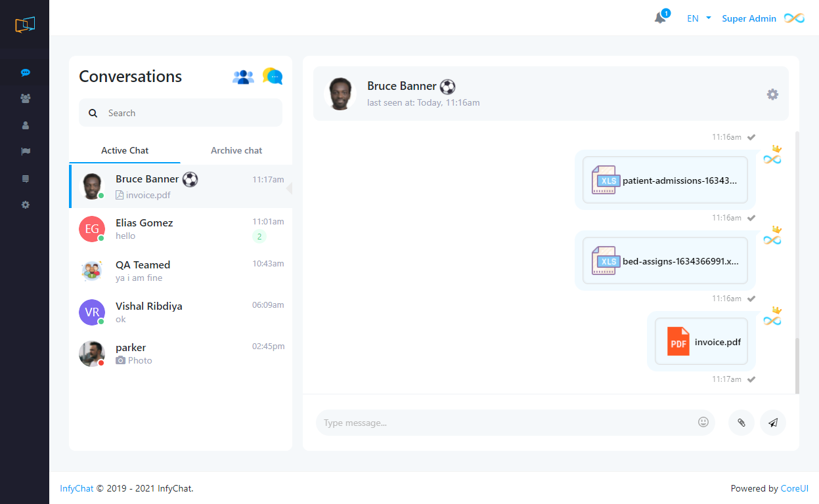Follow the CoreUI footer link
Screen dimensions: 819x504
(x=794, y=488)
